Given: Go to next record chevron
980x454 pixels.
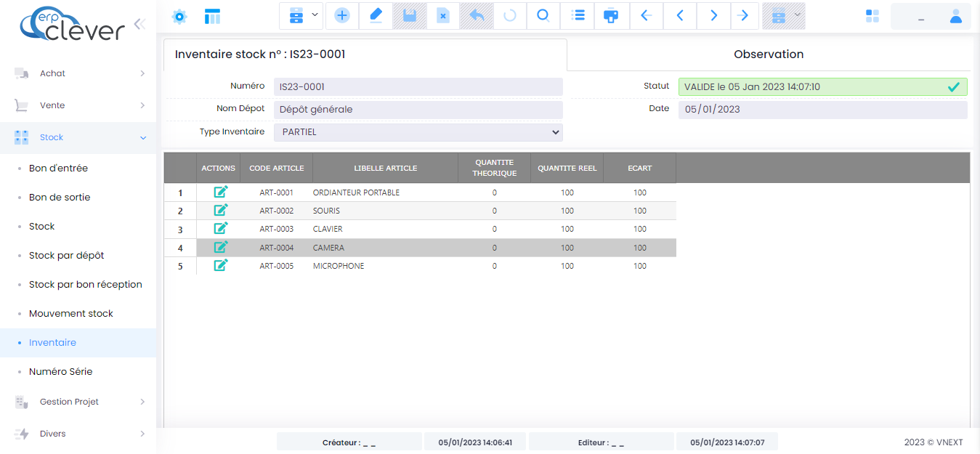Looking at the screenshot, I should coord(714,15).
